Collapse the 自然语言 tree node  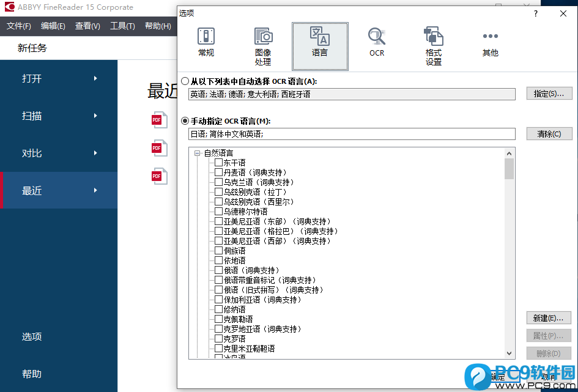pos(198,153)
